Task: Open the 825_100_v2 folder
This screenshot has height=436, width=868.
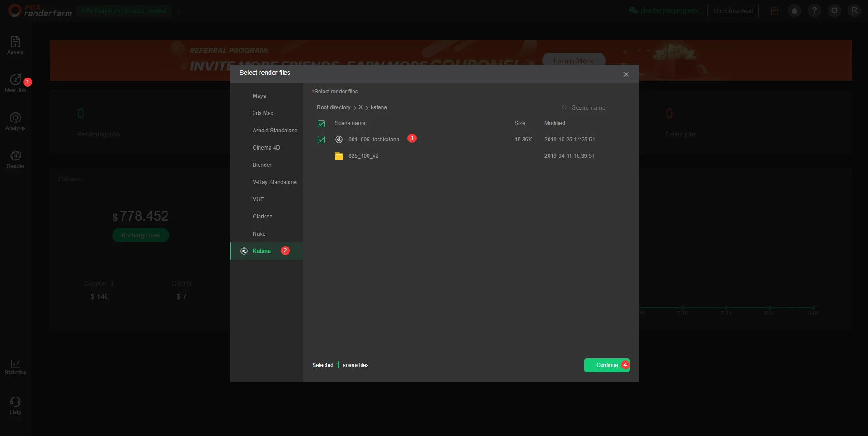Action: coord(363,156)
